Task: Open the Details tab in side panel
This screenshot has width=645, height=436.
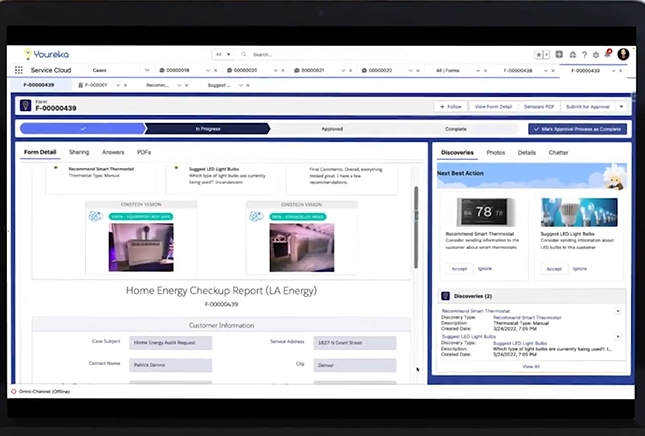Action: [x=527, y=153]
